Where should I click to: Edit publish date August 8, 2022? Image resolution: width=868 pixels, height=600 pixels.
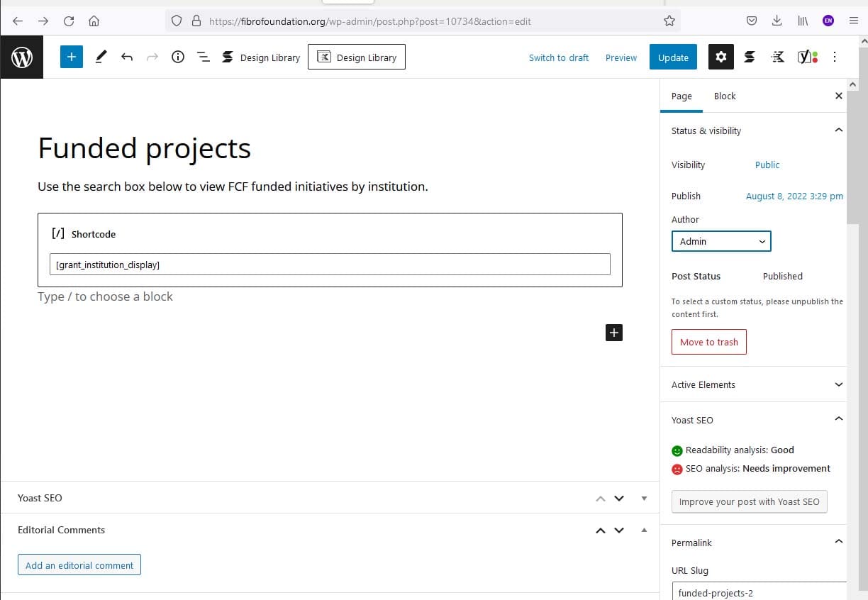(794, 196)
